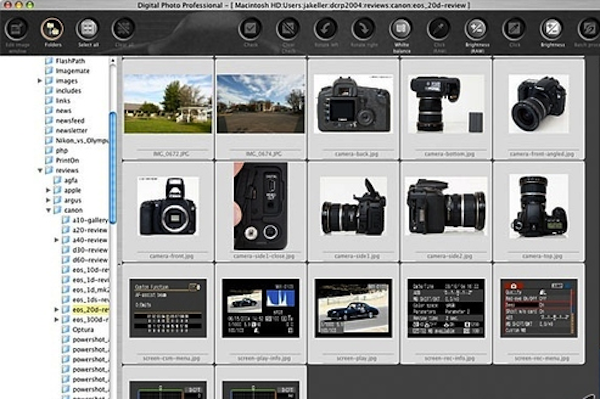Open the Brightness (RAW) adjustment
600x399 pixels.
(x=477, y=29)
